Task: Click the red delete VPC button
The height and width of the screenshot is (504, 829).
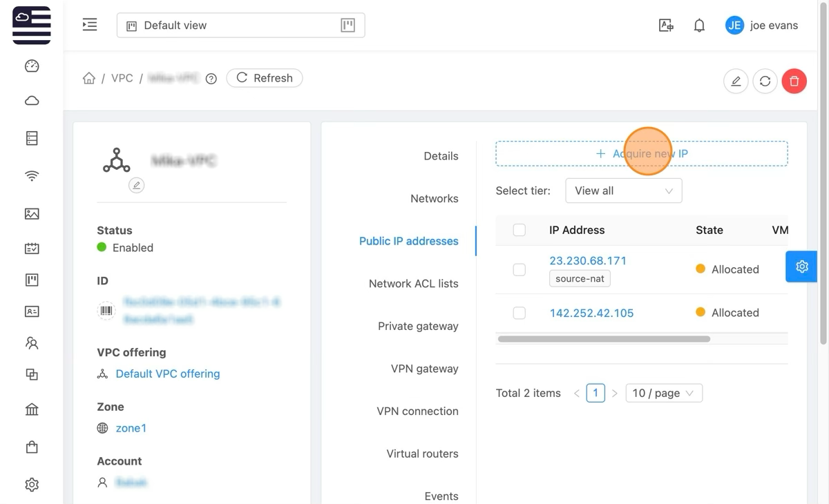Action: 794,81
